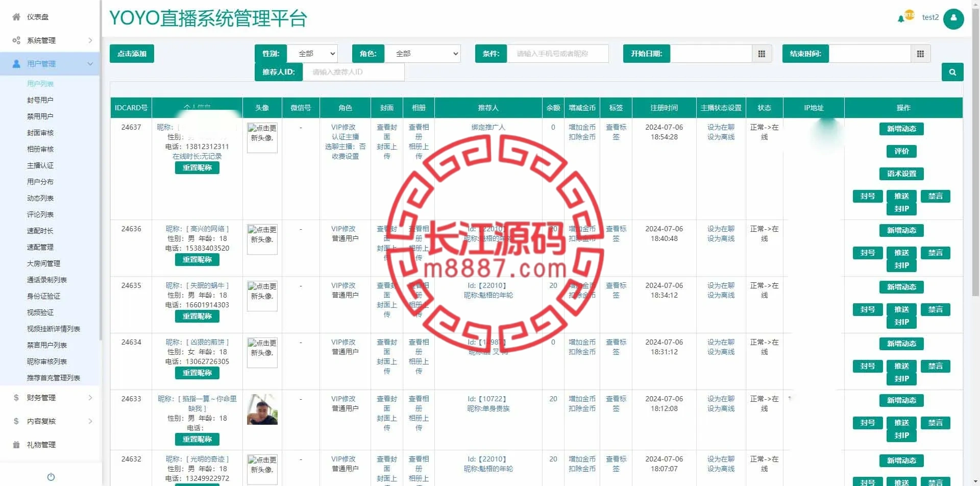Viewport: 980px width, 486px height.
Task: Expand the 系统管理 menu chevron
Action: point(90,40)
